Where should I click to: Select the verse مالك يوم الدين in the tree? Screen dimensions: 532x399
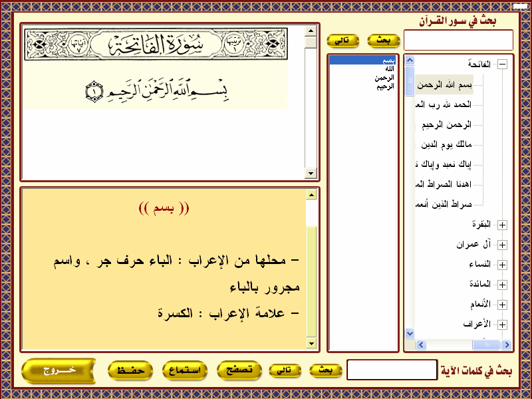click(x=446, y=144)
